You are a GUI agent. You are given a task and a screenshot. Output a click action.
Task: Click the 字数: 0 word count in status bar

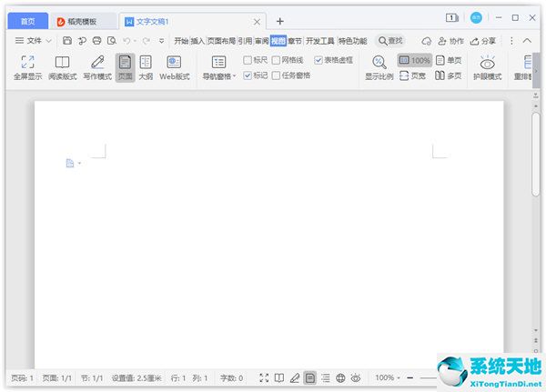click(231, 377)
